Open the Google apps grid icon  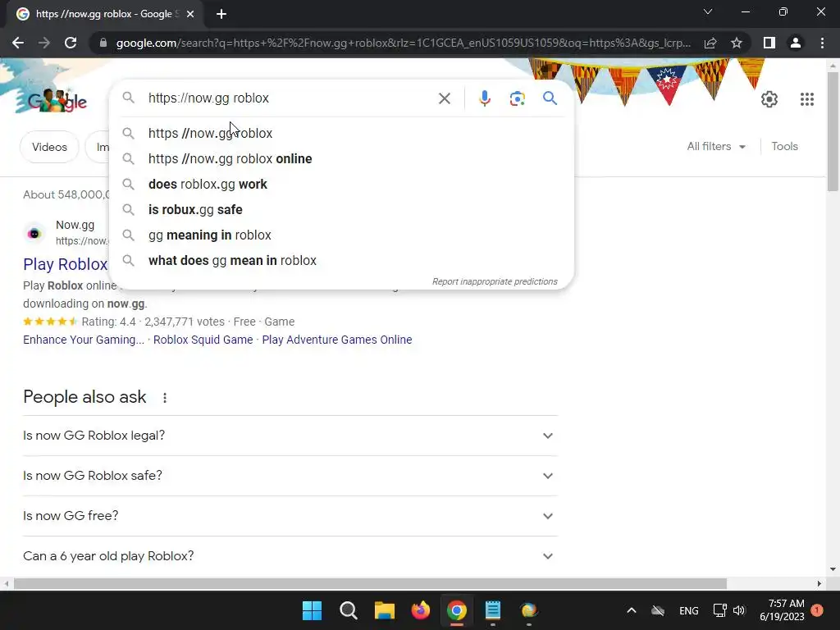tap(807, 99)
